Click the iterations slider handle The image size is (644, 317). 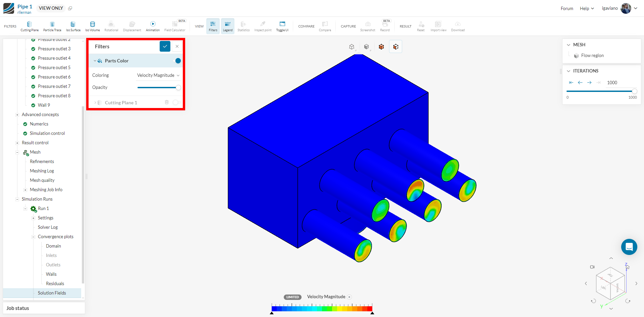634,91
